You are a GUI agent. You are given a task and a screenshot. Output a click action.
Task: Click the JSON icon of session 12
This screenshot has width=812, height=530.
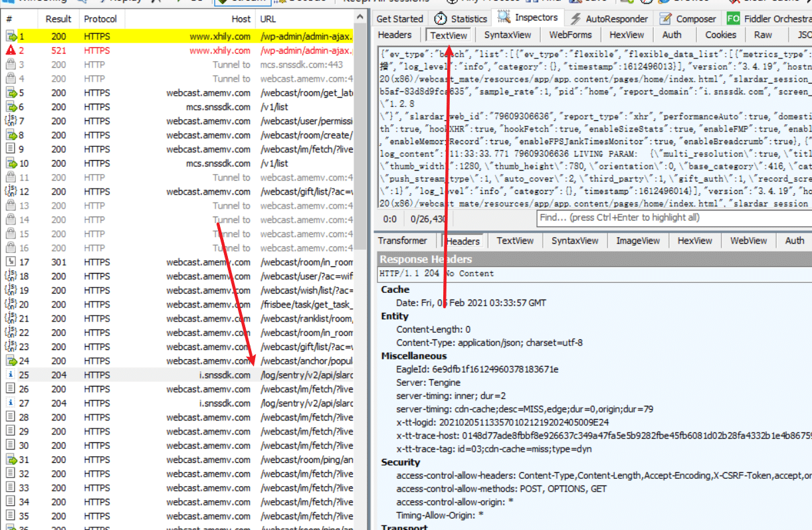point(11,192)
